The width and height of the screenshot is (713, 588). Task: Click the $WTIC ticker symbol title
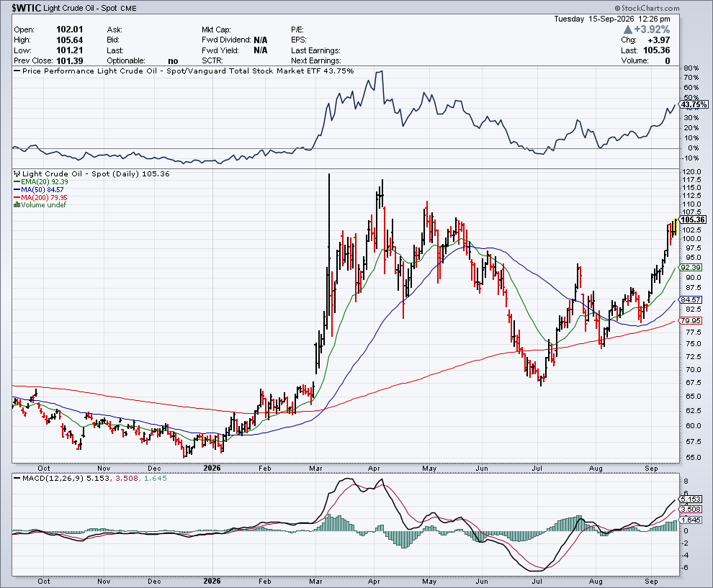click(26, 8)
